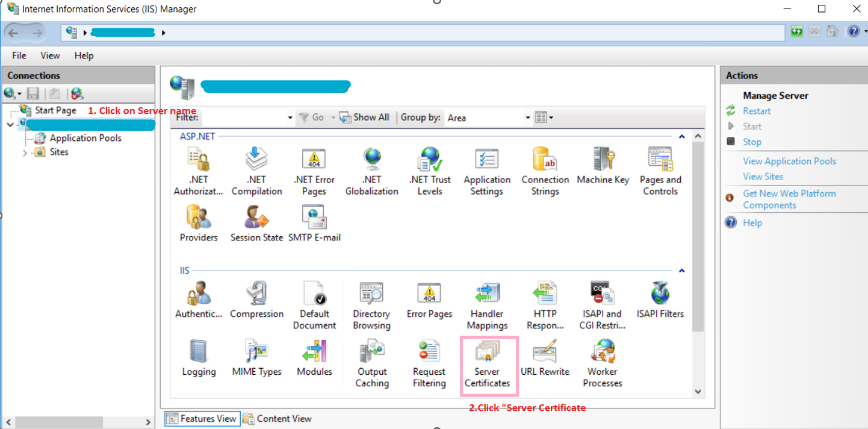Click inside the Filter input field

[x=241, y=117]
